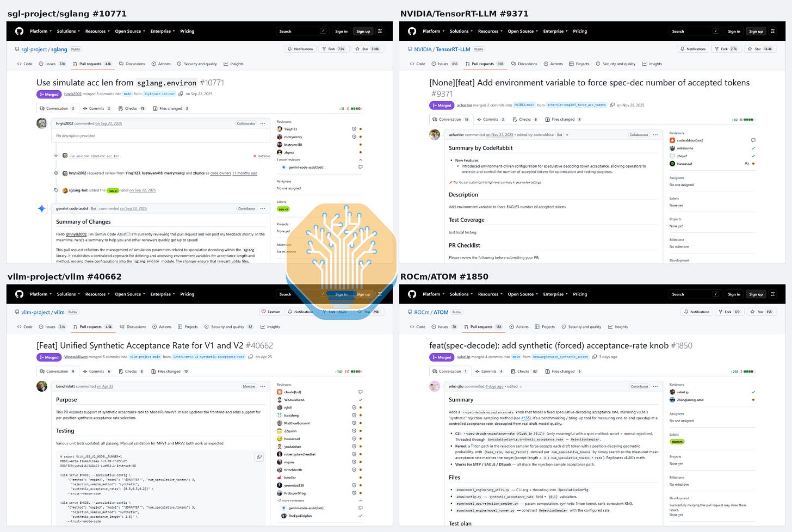Focus the Search field on the TensorRT-LLM page
The image size is (792, 532).
click(x=696, y=31)
